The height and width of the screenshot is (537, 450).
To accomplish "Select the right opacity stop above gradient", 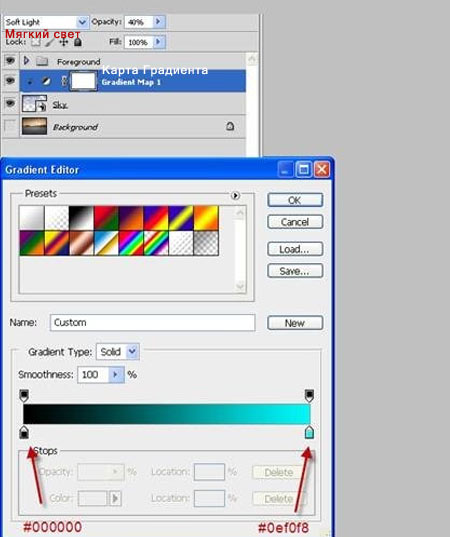I will click(x=309, y=395).
